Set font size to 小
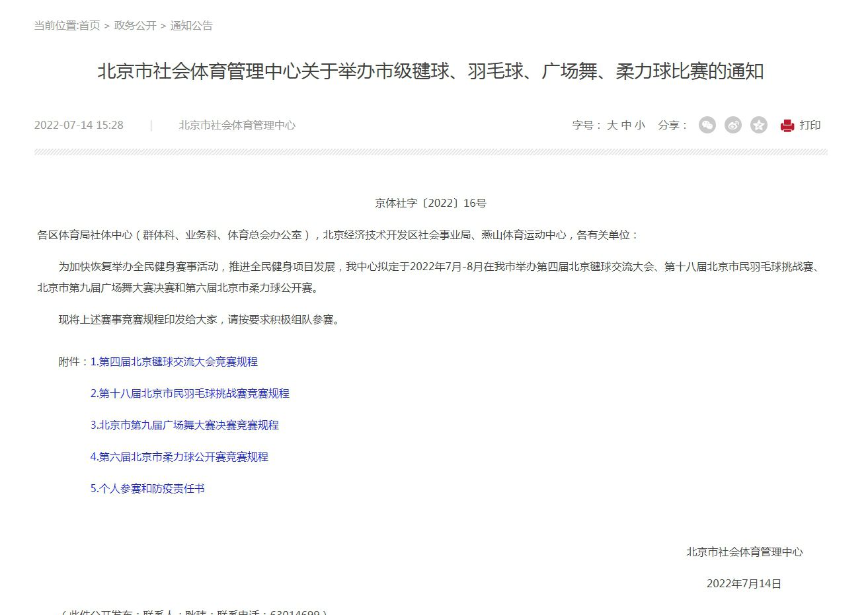The image size is (868, 615). (x=640, y=125)
